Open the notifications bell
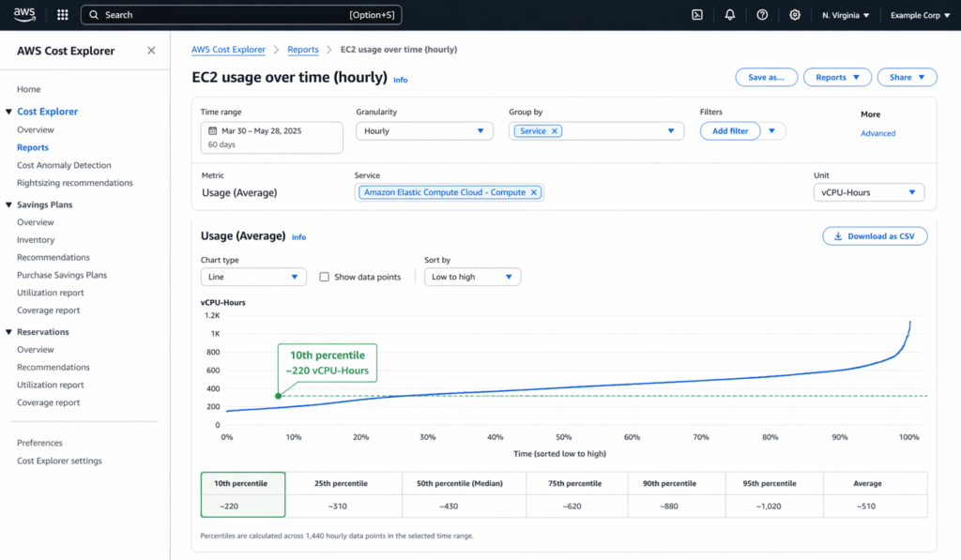Screen dimensions: 961x560 pyautogui.click(x=729, y=14)
